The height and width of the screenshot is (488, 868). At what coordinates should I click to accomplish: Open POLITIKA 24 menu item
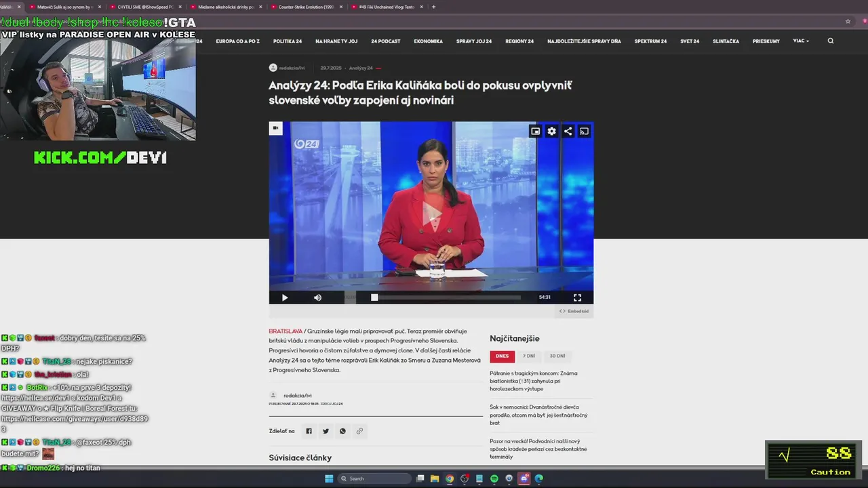click(288, 41)
